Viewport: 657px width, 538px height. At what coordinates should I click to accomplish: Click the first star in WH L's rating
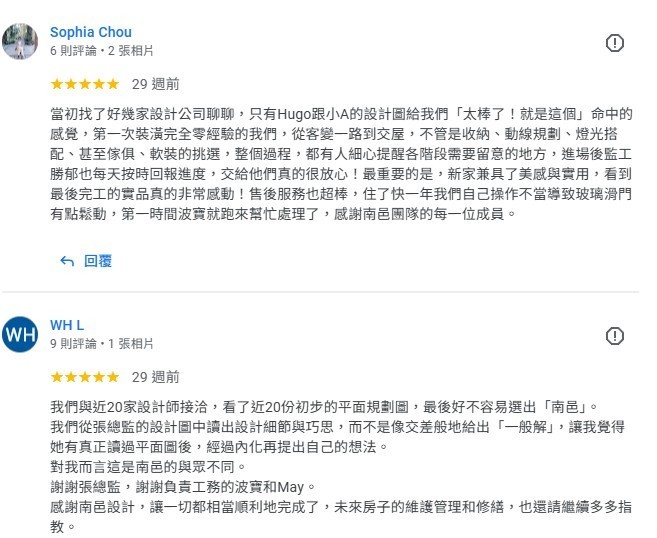pos(57,377)
